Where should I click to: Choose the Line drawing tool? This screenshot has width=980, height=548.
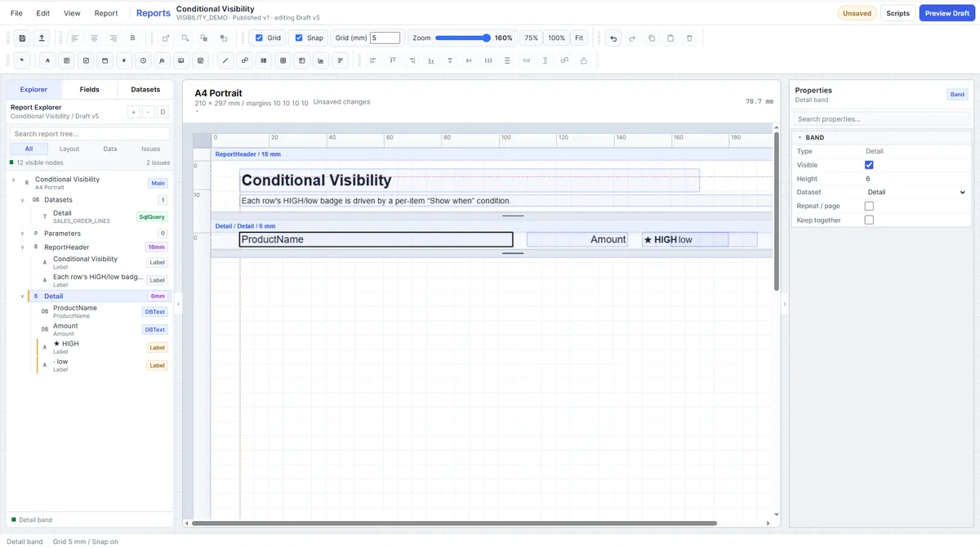[226, 60]
